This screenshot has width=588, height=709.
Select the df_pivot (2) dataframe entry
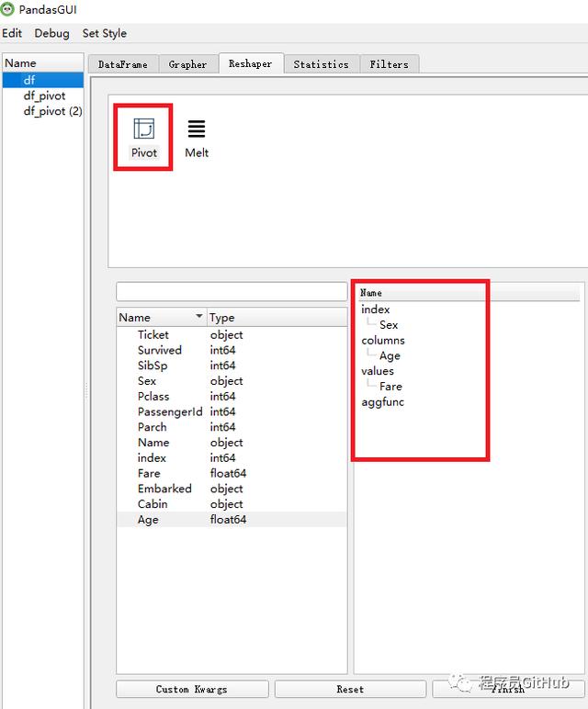43,111
